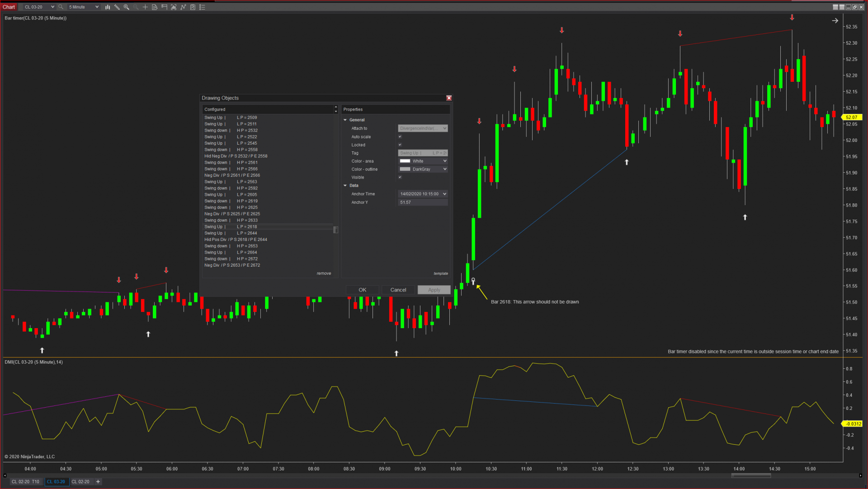The width and height of the screenshot is (868, 489).
Task: Click the zoom in magnifier icon
Action: click(127, 7)
